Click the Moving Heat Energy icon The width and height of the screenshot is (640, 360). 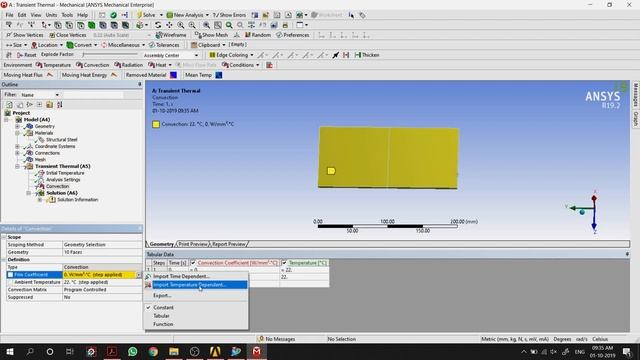pyautogui.click(x=114, y=75)
